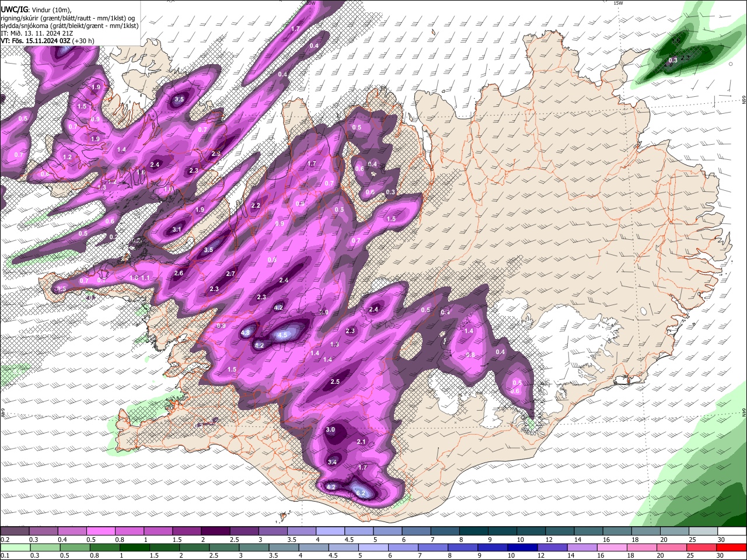Pick the violet 12 rain scale swatch
The image size is (747, 560).
[x=551, y=548]
